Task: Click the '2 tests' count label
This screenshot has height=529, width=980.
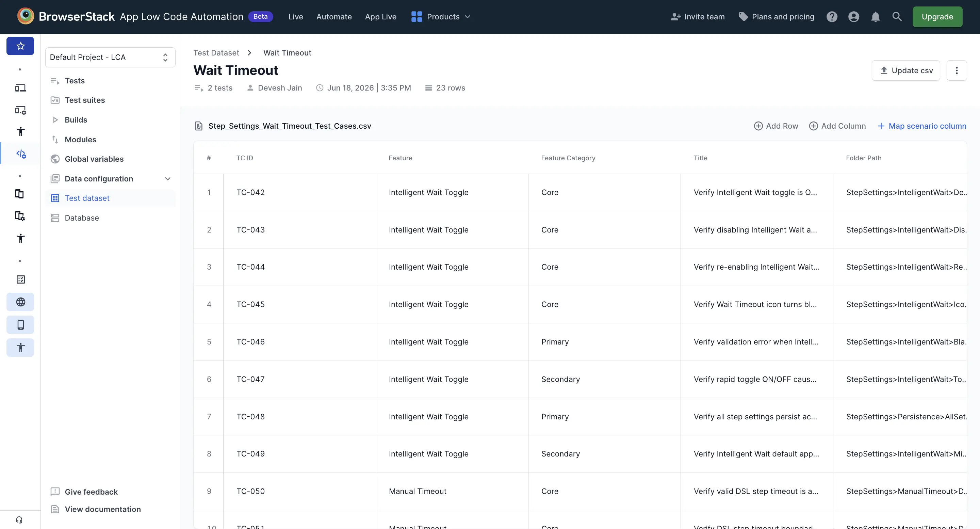Action: 220,88
